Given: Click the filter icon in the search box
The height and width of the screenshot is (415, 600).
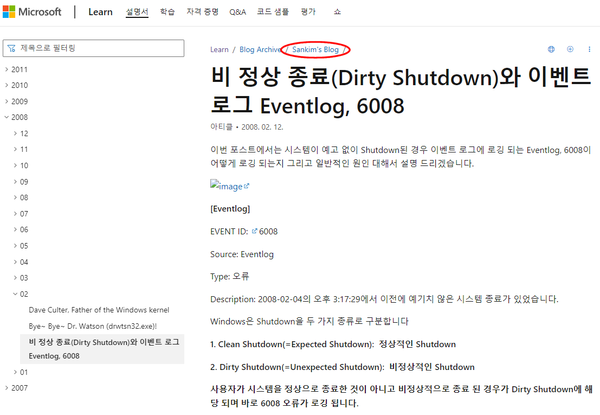Looking at the screenshot, I should pos(12,48).
